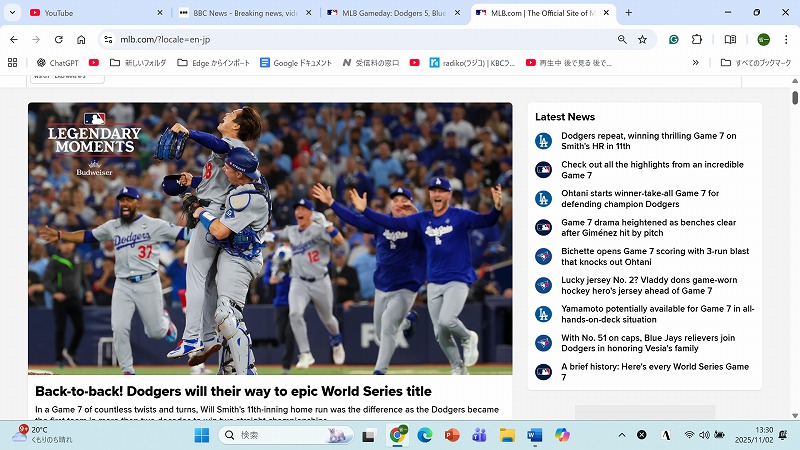Launch PowerPoint from the taskbar
Viewport: 800px width, 450px height.
(x=451, y=435)
